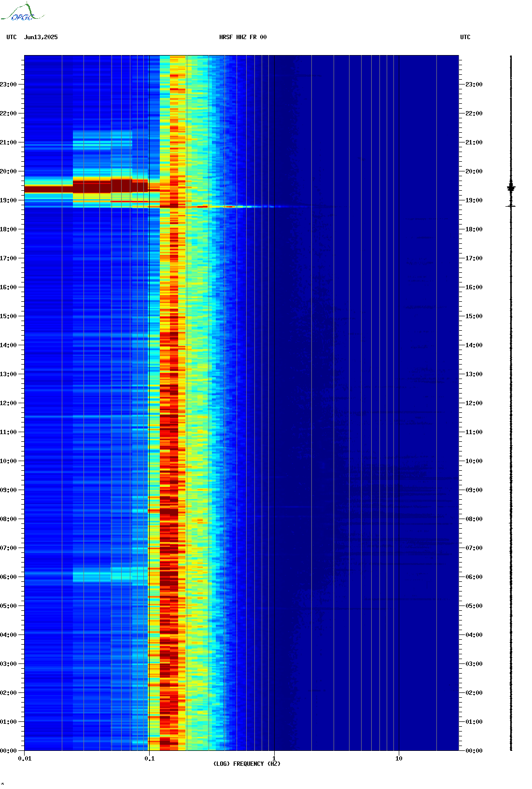Click the right axis '15:00' time label
The width and height of the screenshot is (532, 789).
click(x=474, y=316)
